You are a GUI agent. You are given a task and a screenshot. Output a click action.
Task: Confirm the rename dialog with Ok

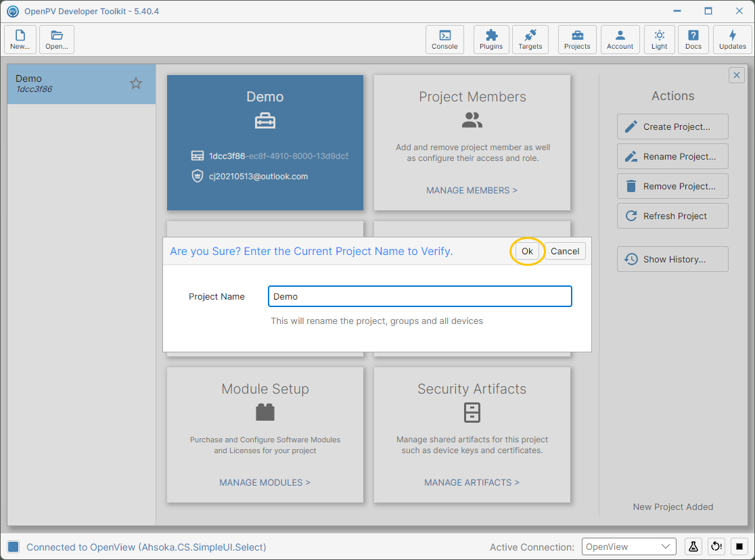point(527,252)
